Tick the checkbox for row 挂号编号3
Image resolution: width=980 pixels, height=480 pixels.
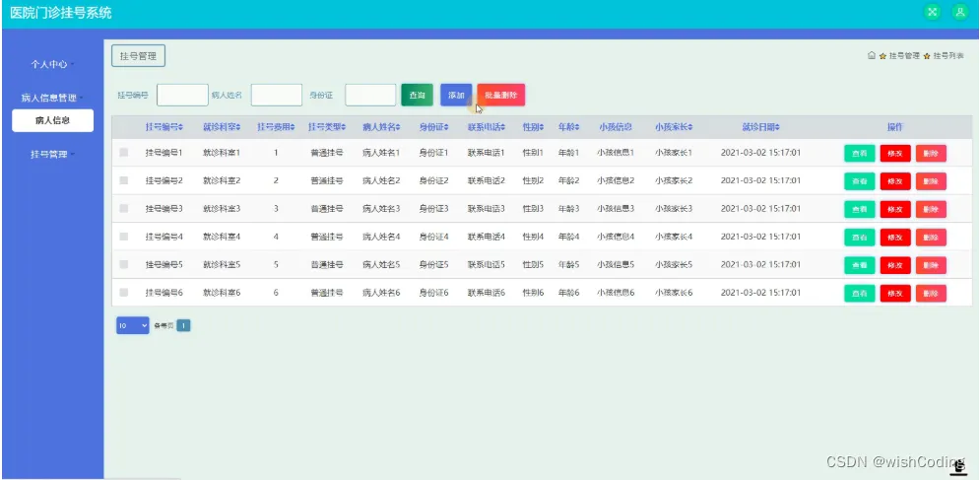click(124, 208)
